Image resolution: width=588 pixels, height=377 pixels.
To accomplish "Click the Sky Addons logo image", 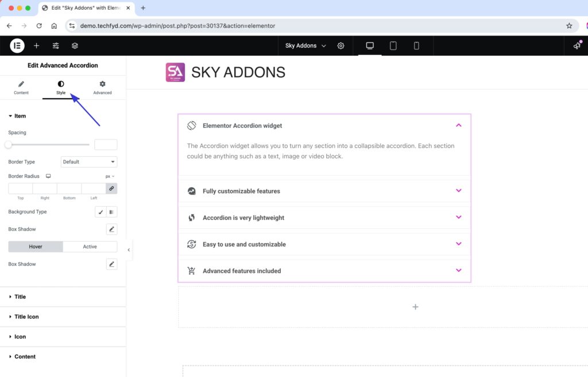I will (x=175, y=72).
